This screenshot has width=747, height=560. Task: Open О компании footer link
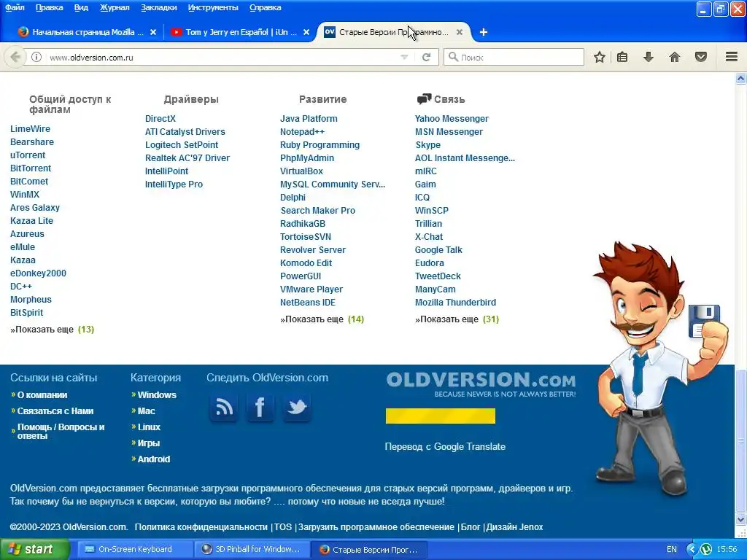tap(42, 394)
